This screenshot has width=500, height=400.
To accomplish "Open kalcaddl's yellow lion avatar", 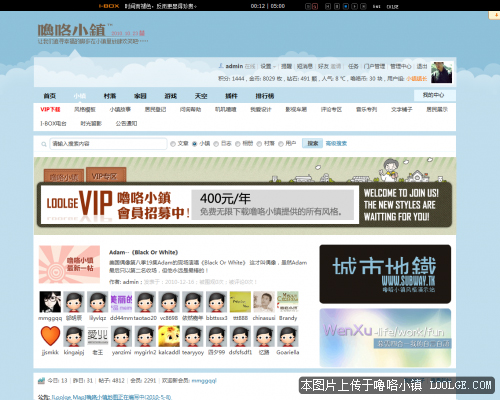I will pos(169,336).
